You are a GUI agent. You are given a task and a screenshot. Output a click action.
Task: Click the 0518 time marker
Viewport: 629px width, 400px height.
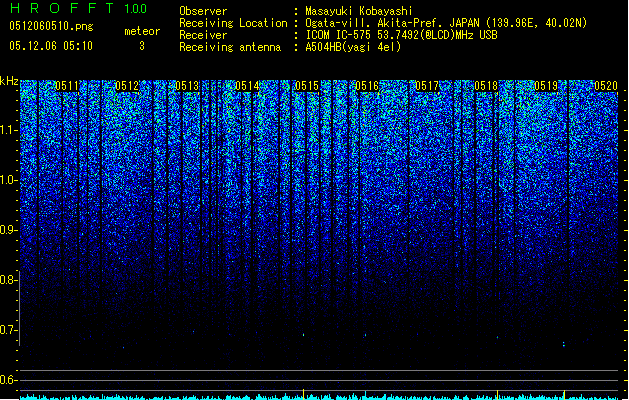tap(486, 86)
